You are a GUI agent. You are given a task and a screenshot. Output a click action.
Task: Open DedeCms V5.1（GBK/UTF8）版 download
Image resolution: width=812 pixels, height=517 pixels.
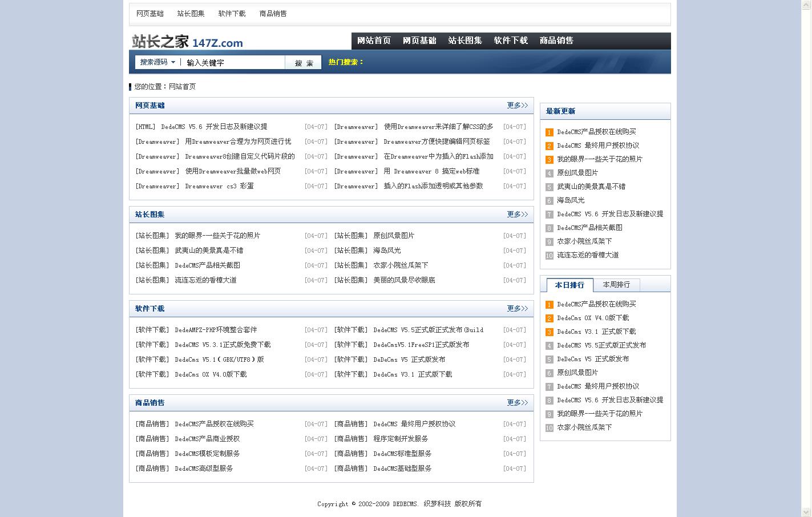219,360
